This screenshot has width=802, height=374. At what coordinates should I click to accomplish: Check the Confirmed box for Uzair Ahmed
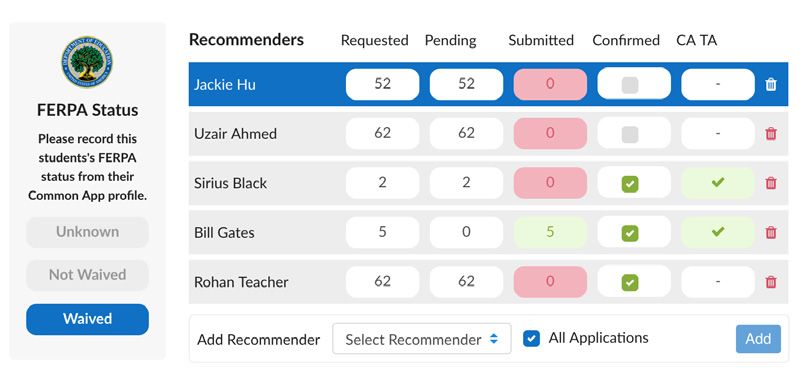coord(630,135)
